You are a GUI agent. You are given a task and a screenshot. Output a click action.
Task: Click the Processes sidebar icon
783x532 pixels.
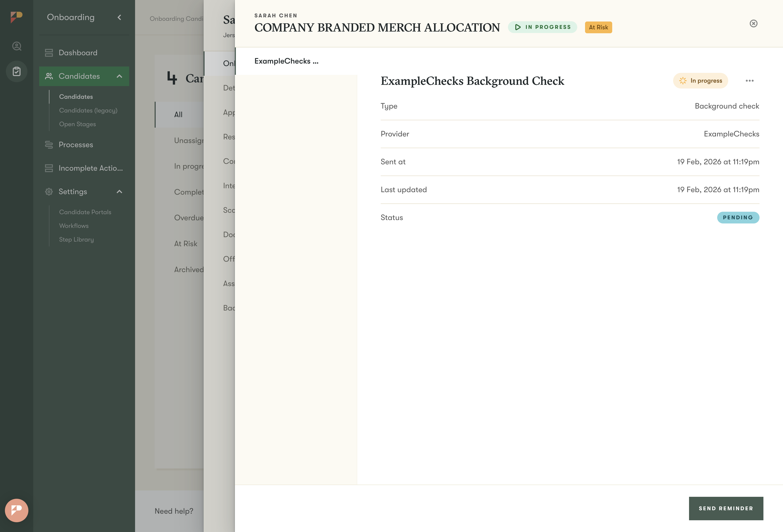[x=49, y=145]
